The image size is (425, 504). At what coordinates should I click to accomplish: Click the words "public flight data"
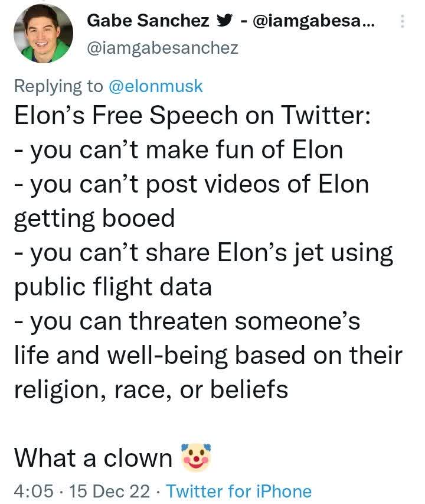coord(112,287)
